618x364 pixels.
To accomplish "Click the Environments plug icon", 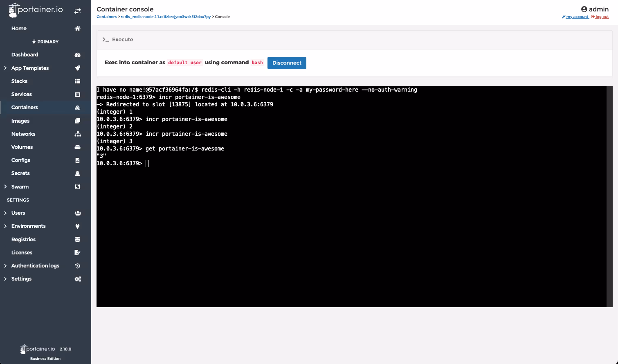I will 77,226.
